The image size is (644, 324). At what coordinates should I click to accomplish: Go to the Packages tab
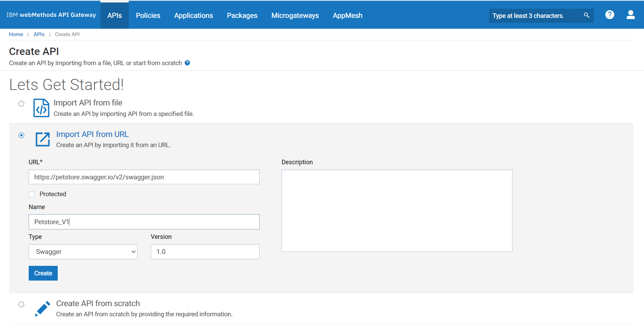[242, 15]
